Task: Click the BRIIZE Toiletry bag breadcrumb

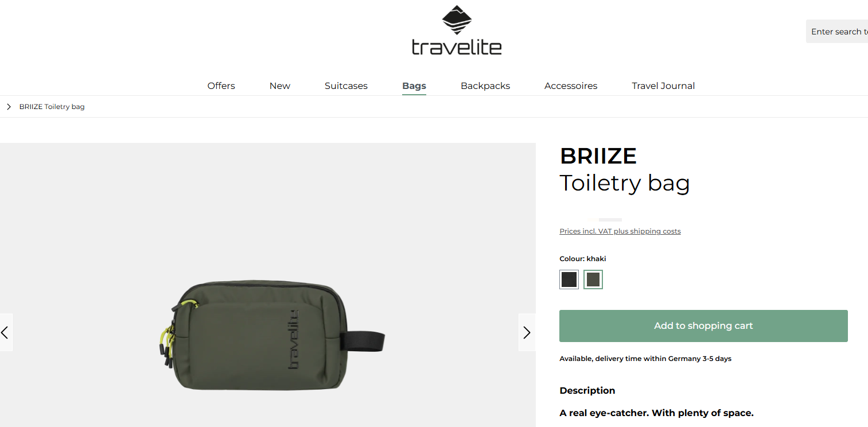Action: click(x=52, y=107)
